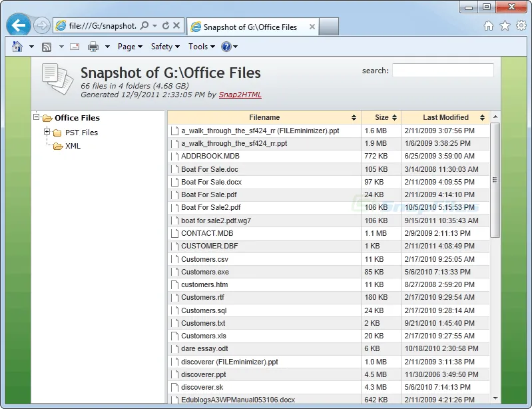The height and width of the screenshot is (409, 532).
Task: Select the Customers.sql filename
Action: [204, 310]
